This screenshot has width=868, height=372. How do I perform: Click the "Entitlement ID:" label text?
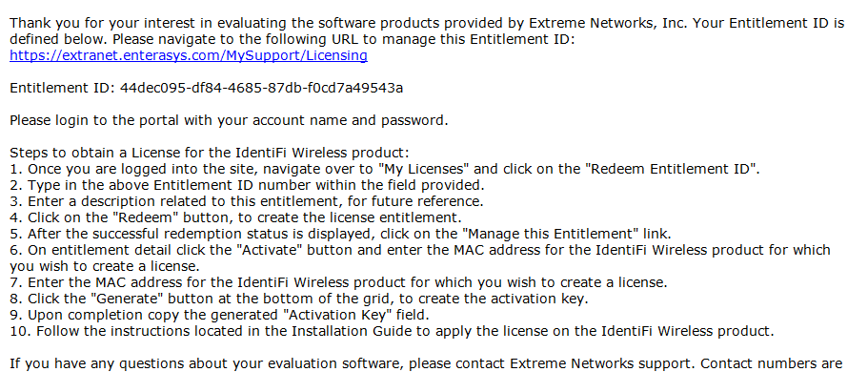click(x=63, y=88)
